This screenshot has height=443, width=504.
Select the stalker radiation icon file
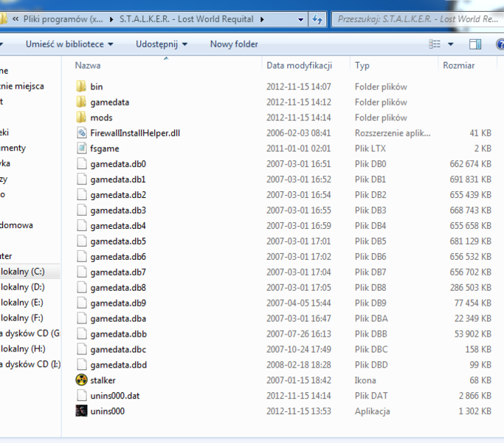81,380
